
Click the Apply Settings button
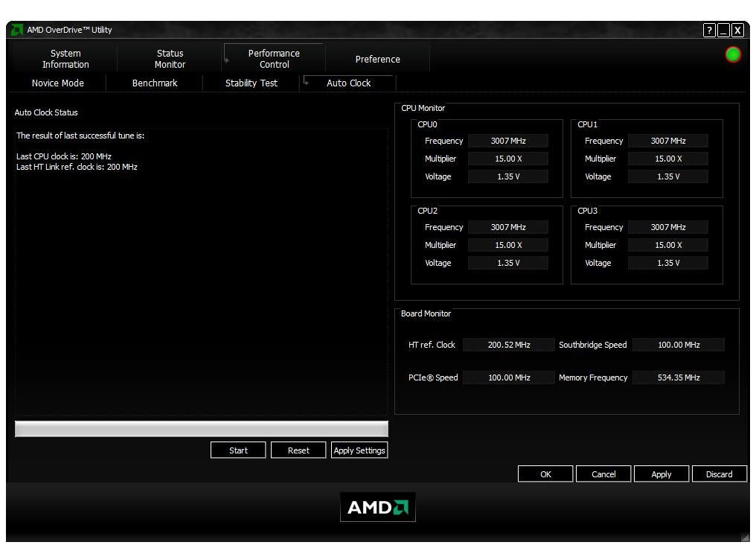pos(359,450)
